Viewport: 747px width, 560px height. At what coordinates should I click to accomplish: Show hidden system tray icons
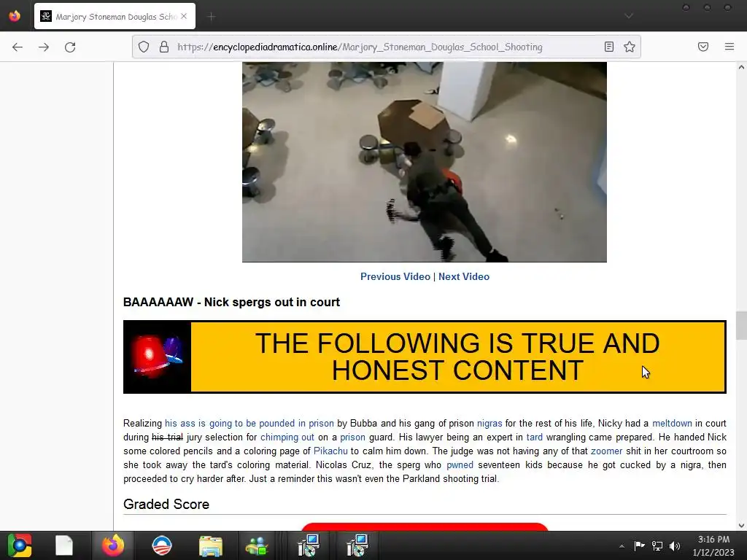tap(622, 546)
